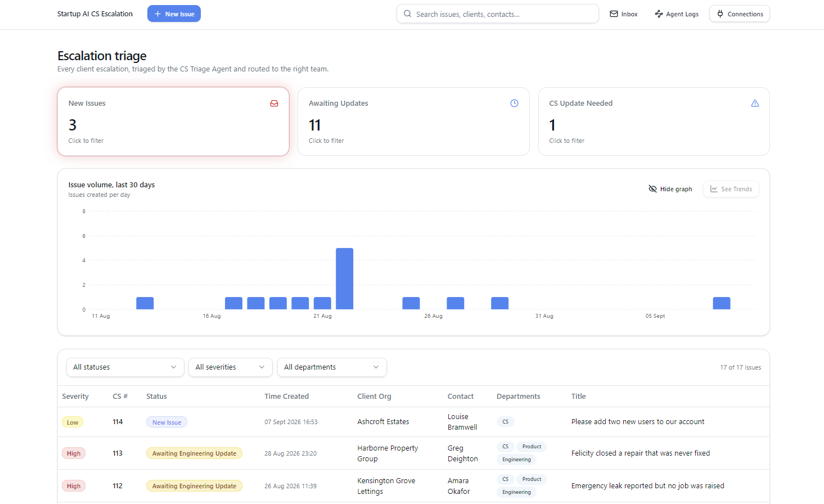Viewport: 824px width, 504px height.
Task: Click the tallest bar in the chart
Action: pos(344,278)
